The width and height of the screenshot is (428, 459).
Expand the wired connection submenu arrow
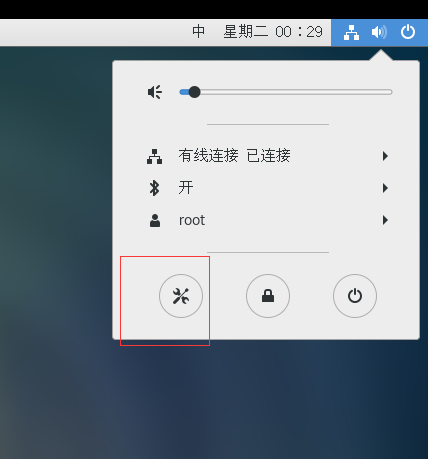click(x=385, y=156)
